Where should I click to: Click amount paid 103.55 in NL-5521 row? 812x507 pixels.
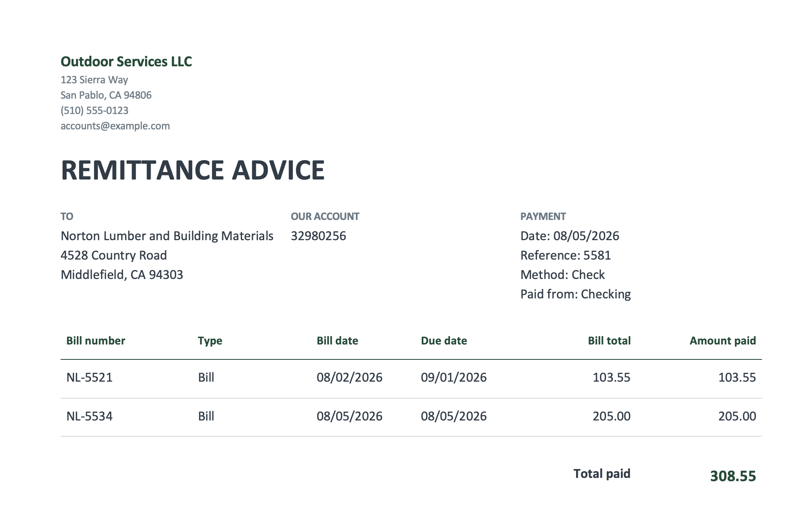tap(737, 377)
